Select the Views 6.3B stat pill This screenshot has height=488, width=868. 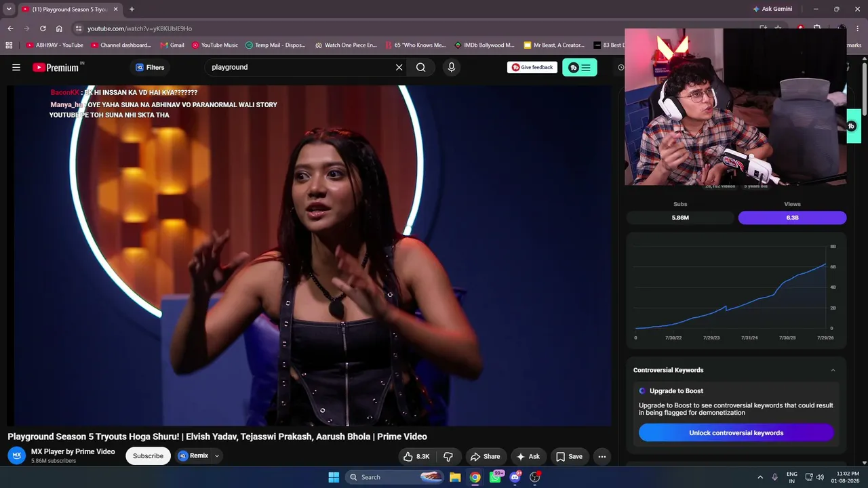pos(792,218)
